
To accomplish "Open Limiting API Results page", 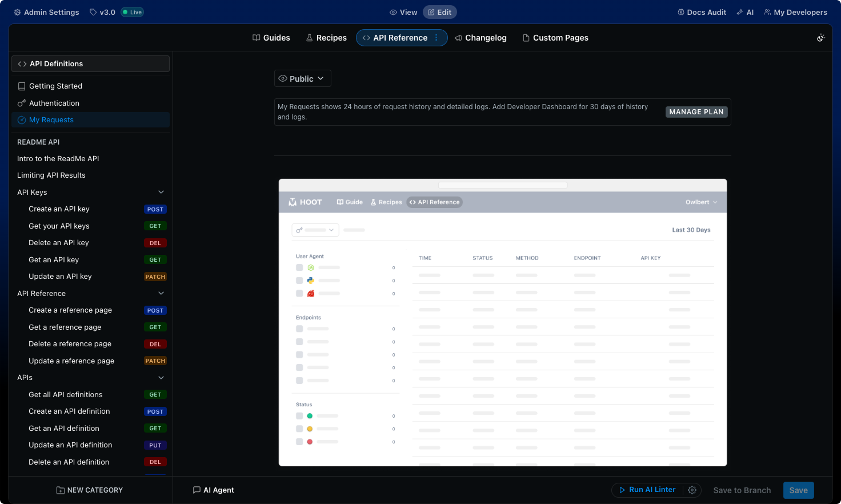I will (x=51, y=175).
